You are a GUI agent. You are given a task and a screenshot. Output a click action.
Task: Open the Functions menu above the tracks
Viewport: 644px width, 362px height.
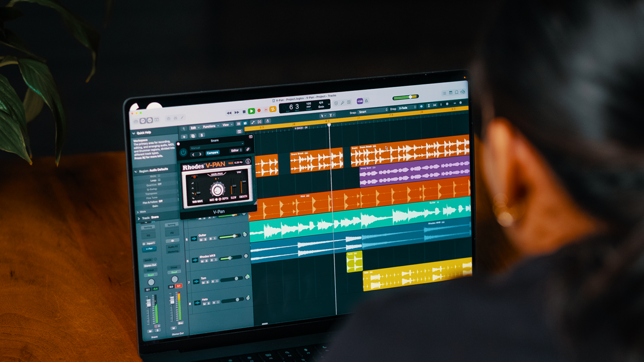point(210,126)
